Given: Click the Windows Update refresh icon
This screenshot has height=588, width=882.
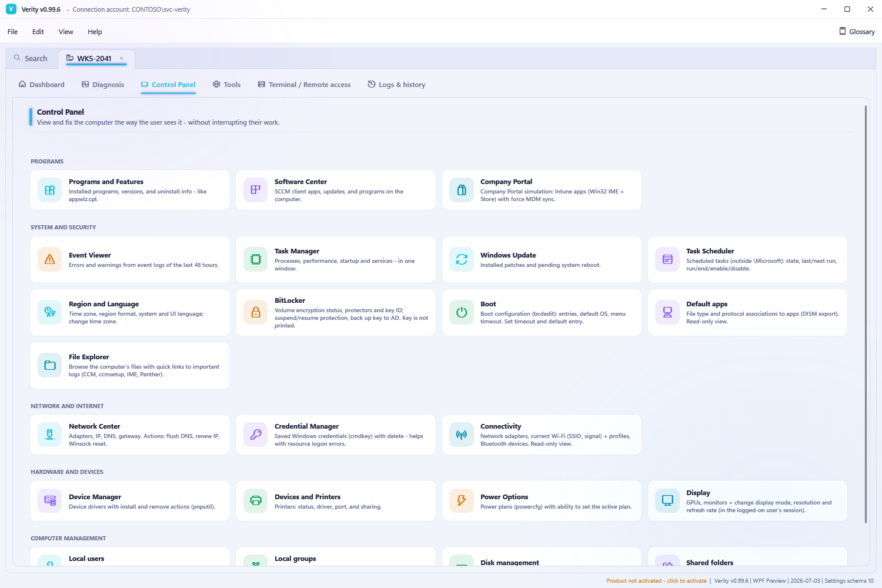Looking at the screenshot, I should point(462,259).
